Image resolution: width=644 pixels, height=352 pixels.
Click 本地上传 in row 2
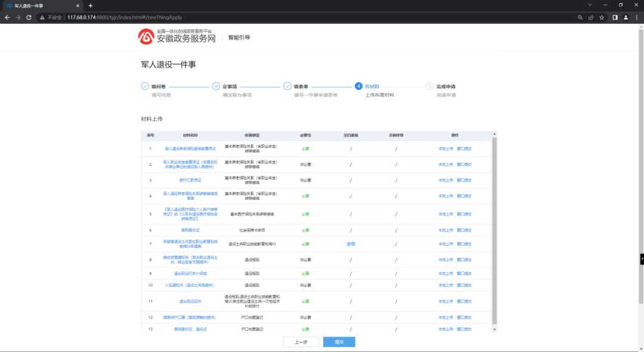(445, 164)
